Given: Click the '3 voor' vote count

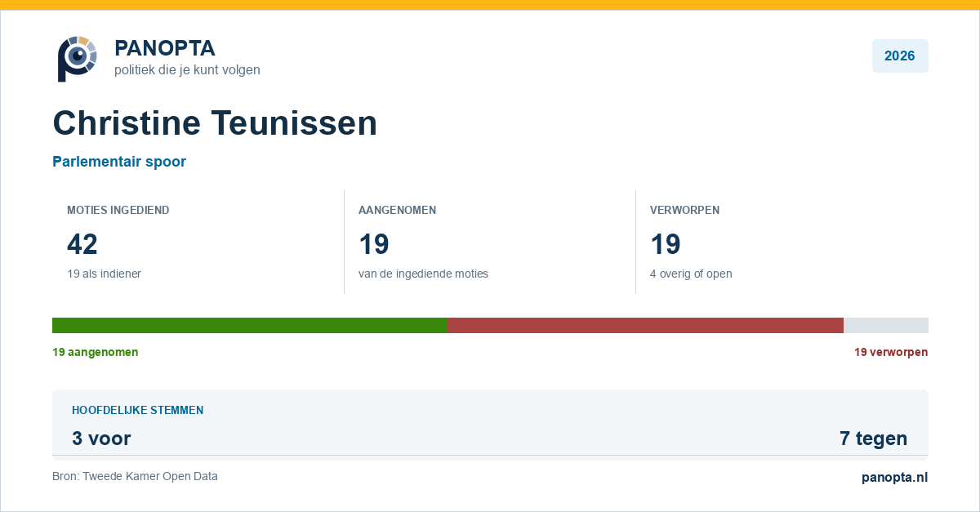Looking at the screenshot, I should [101, 439].
